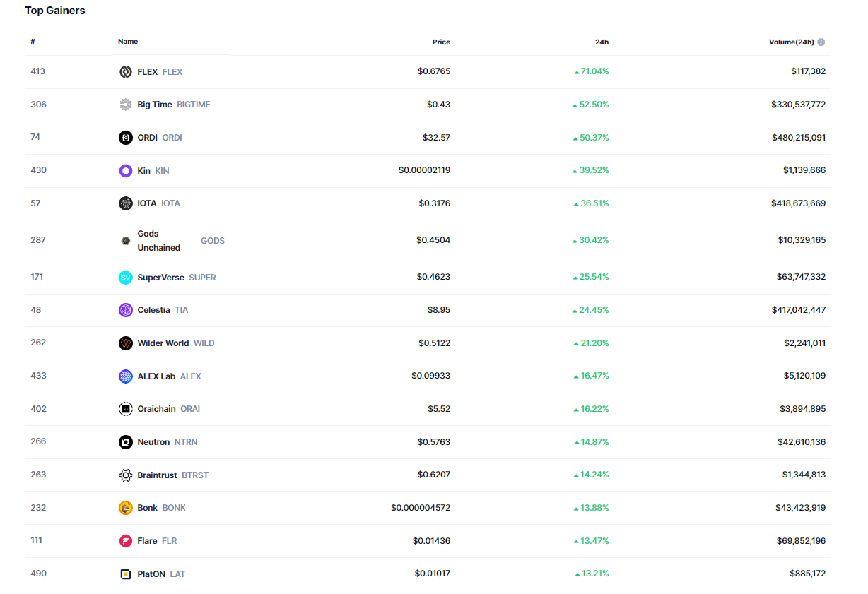
Task: Click the ALEX Lab logo icon
Action: point(126,376)
